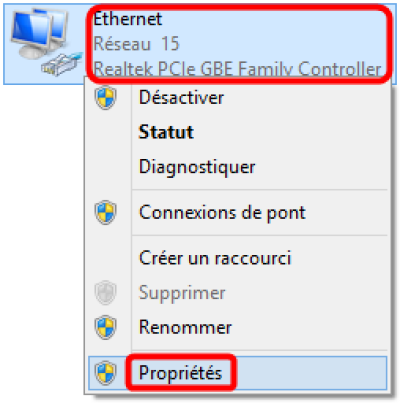Click the Realtek PCIe GBE adapter description

[x=237, y=69]
